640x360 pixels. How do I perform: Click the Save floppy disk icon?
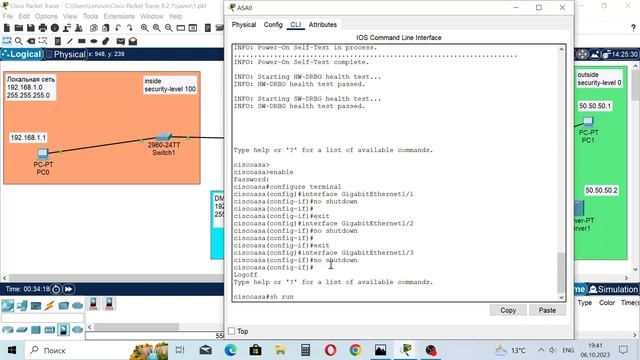point(31,28)
